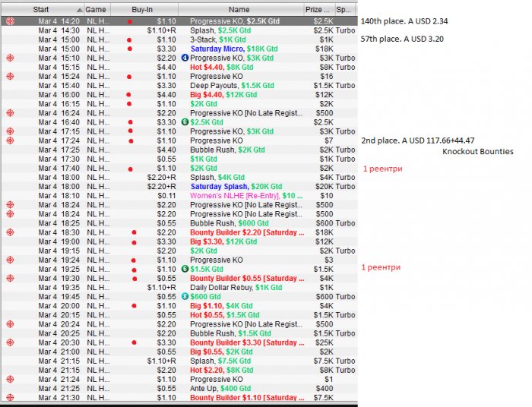Sort by the Game column header

pos(97,9)
